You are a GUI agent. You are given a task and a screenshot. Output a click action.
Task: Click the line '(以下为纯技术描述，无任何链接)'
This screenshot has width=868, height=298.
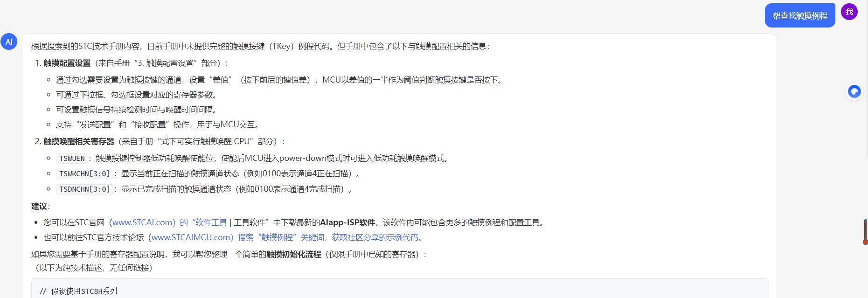point(94,268)
